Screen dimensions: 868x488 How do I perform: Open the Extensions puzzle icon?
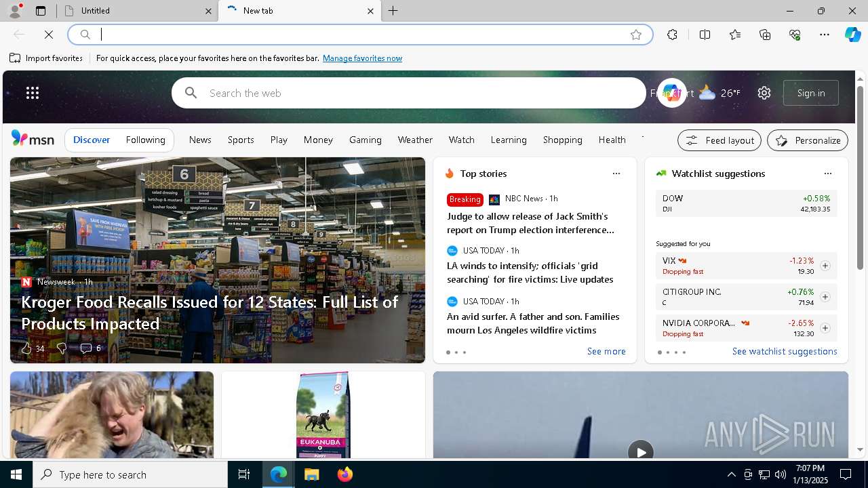coord(672,35)
